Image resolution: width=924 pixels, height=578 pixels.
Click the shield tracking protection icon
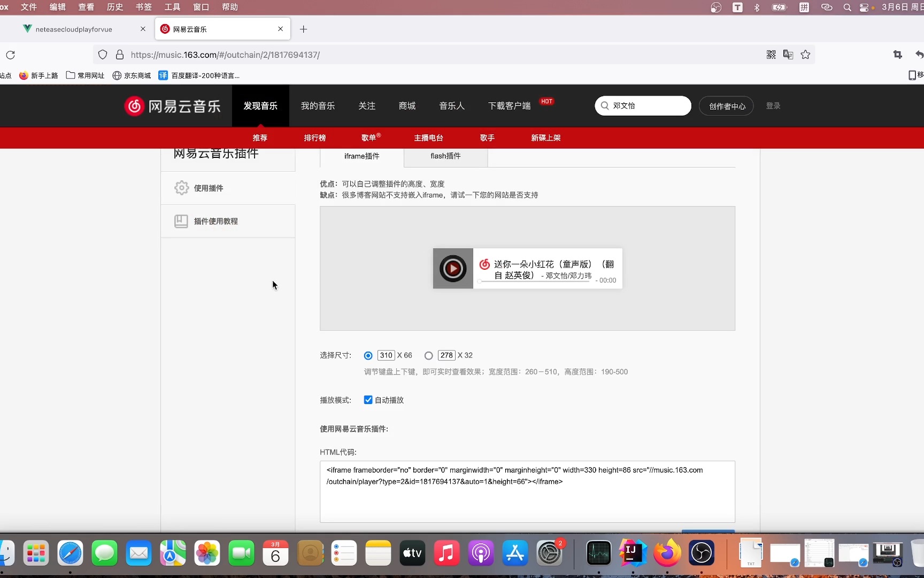point(103,55)
